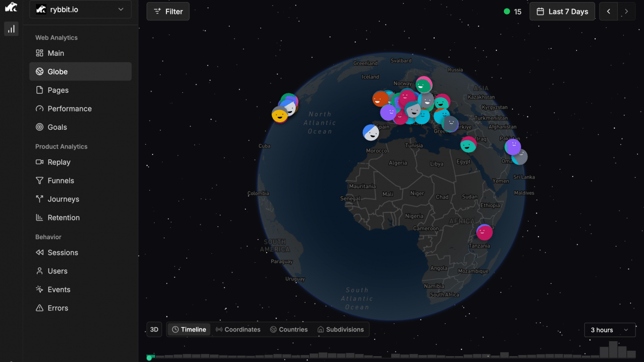Image resolution: width=644 pixels, height=362 pixels.
Task: Open the Last 7 Days date picker
Action: tap(562, 12)
